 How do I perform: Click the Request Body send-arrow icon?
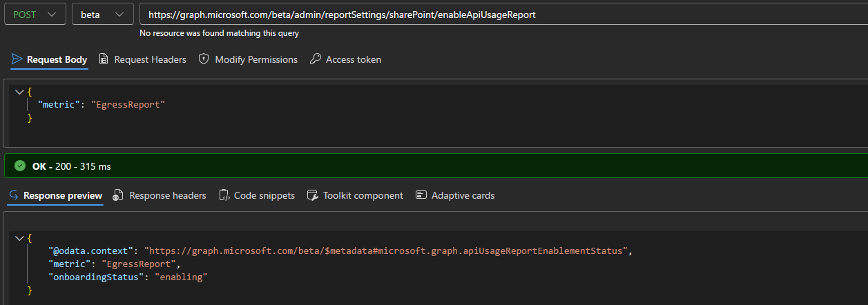click(17, 59)
